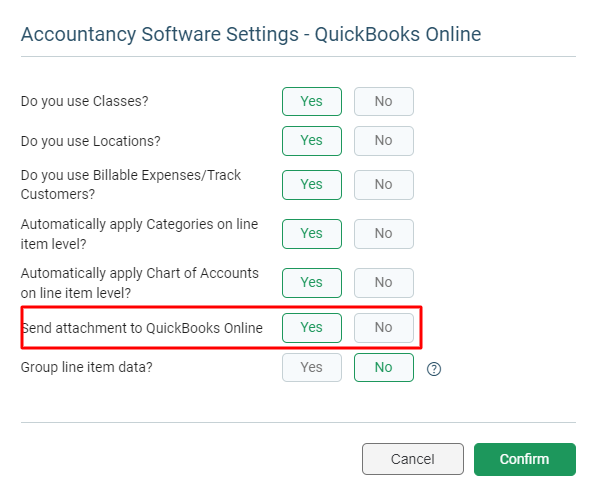Click the Send attachment to QuickBooks Online label

coord(142,328)
